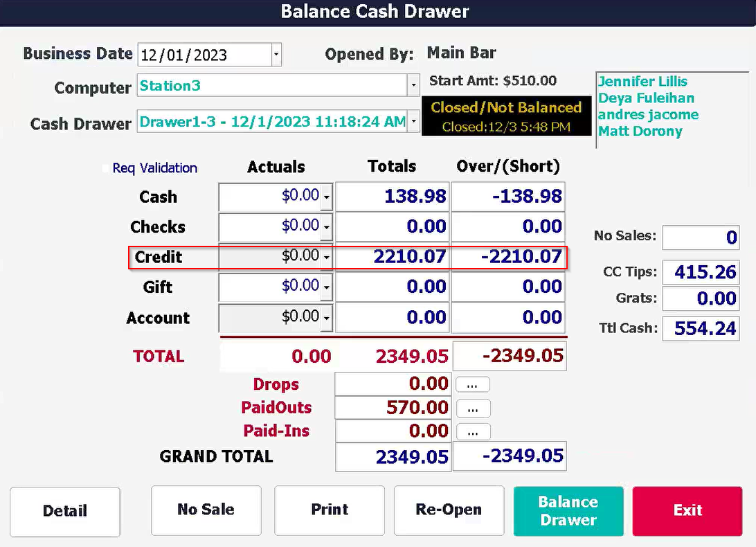
Task: Select employee Matt Dorony in list
Action: 640,131
